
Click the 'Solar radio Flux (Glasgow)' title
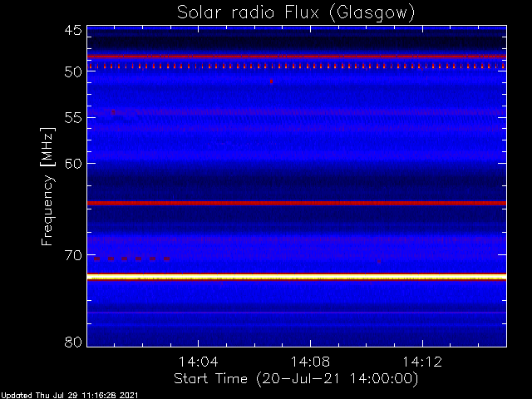tap(296, 13)
